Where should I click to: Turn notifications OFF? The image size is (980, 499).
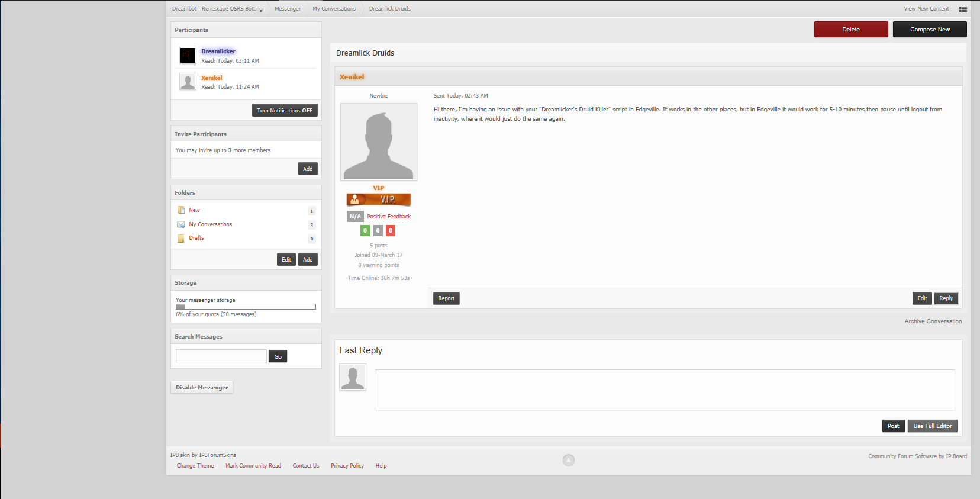click(x=285, y=111)
